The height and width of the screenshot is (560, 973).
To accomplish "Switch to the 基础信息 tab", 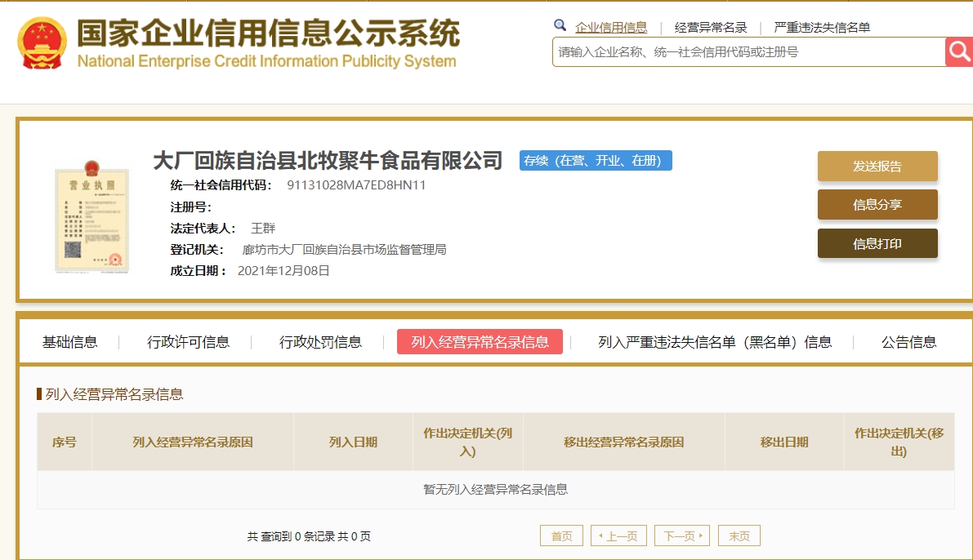I will point(69,342).
